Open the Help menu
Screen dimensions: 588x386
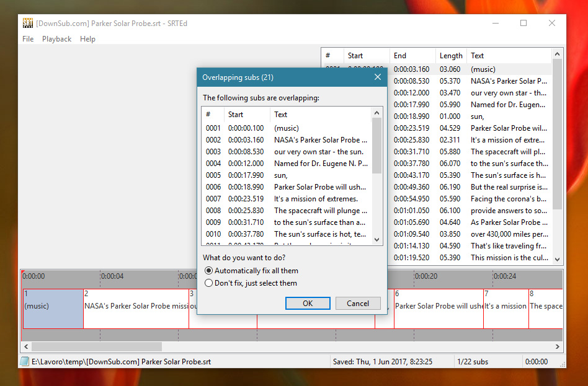coord(87,39)
